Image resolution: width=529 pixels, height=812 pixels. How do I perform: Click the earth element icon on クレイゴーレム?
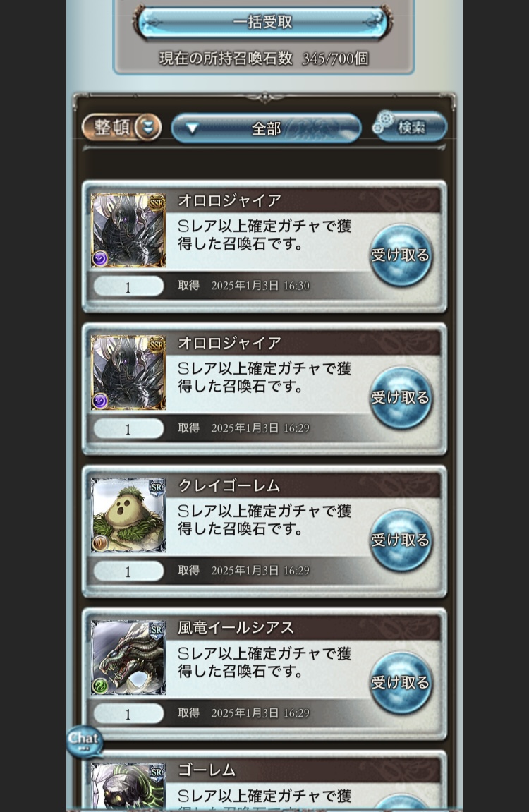pos(100,543)
